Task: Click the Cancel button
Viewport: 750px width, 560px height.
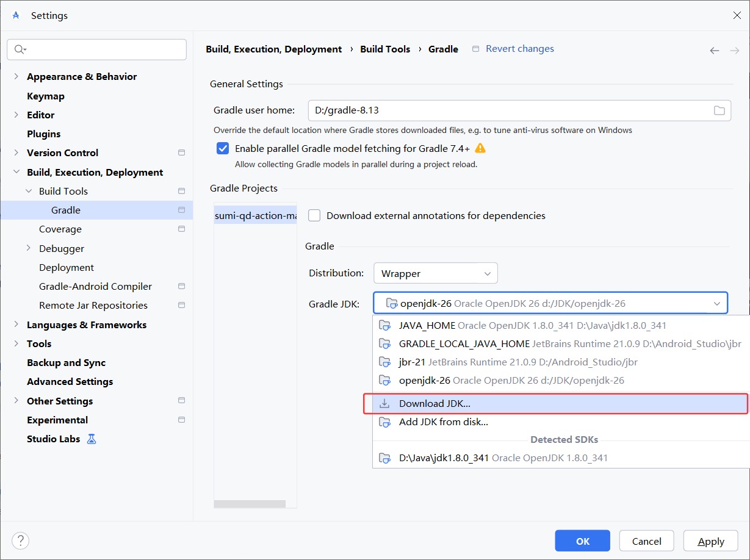Action: 646,541
